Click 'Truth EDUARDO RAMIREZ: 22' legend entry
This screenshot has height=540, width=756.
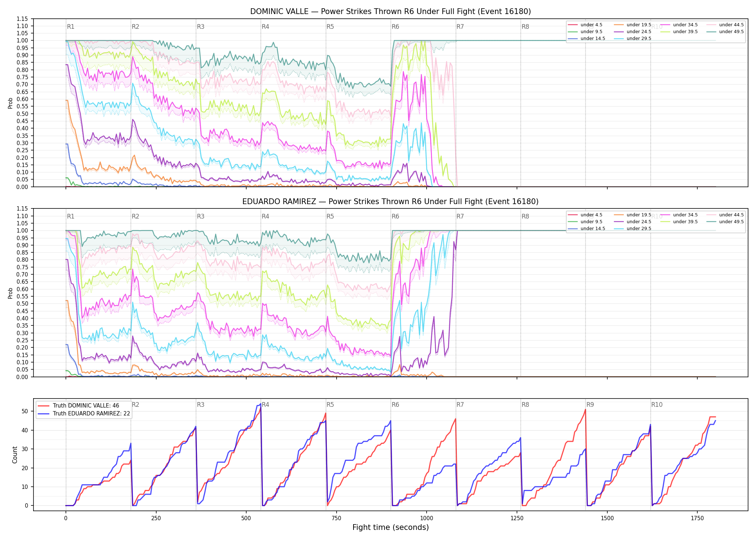coord(84,414)
